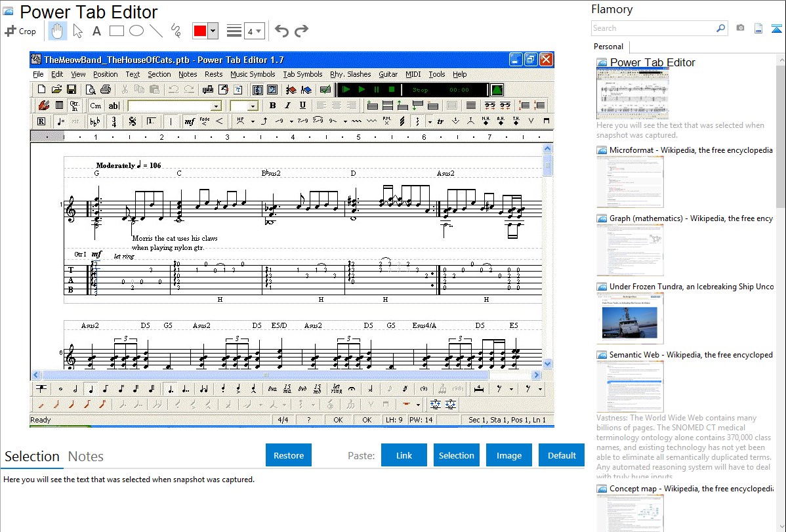Click the tempo marker icon
The image size is (786, 532).
point(60,121)
